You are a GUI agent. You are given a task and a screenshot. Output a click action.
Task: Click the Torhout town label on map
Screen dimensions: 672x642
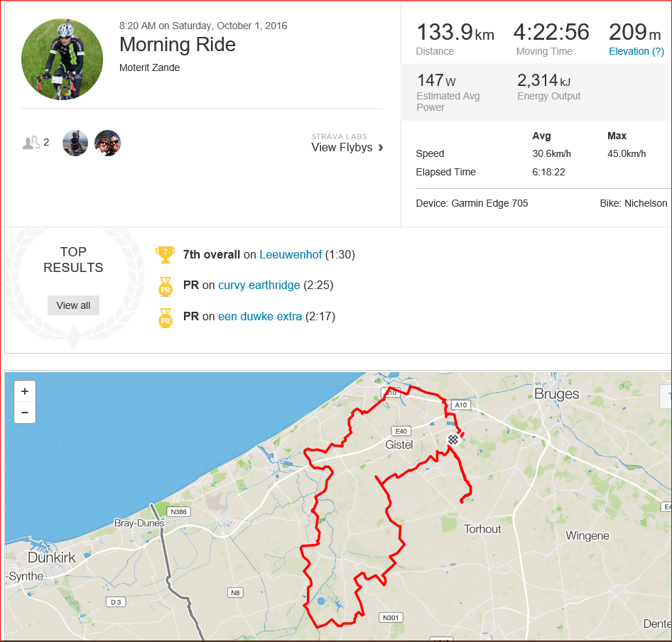[482, 529]
